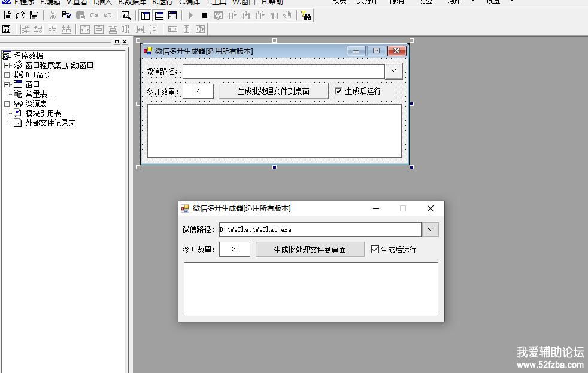Select the large edit box in the design form
Screen dimensions: 588x373
[274, 131]
